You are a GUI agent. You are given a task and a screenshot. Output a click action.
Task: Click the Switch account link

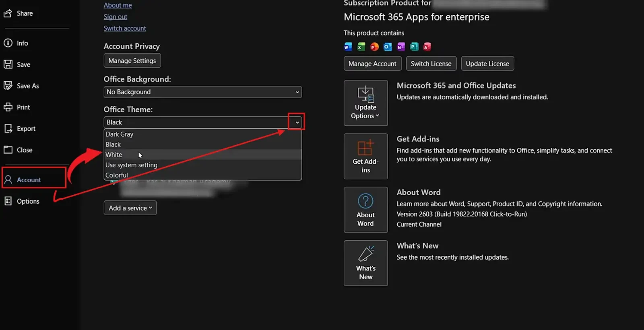pos(125,28)
